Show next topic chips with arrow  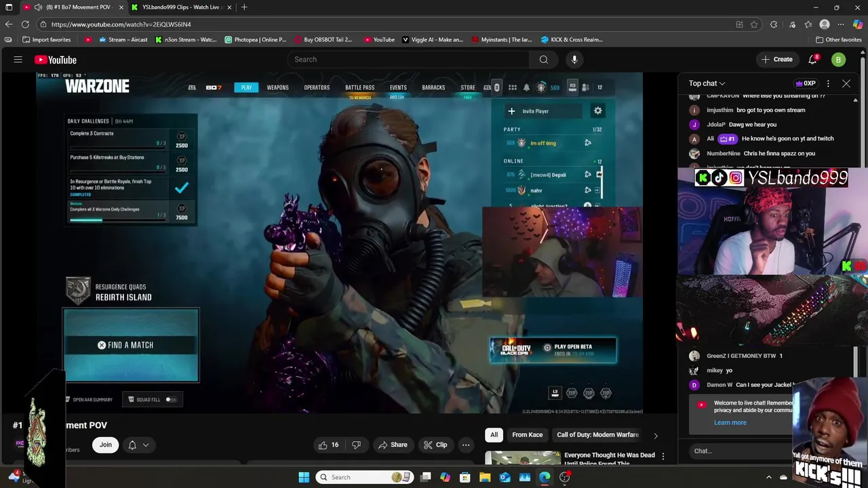(x=655, y=435)
